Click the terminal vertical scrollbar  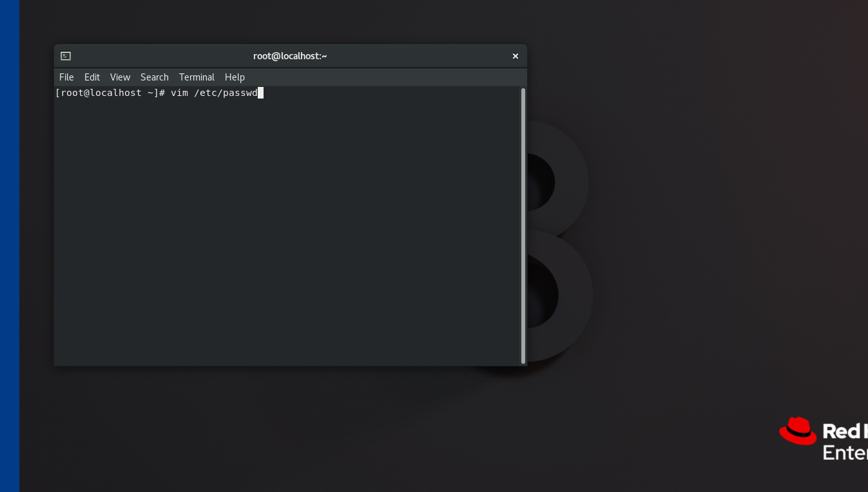click(523, 226)
